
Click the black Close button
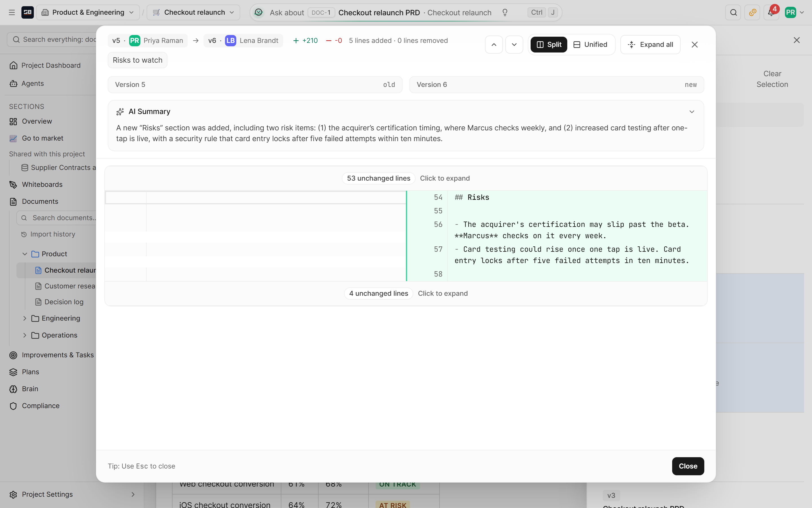pos(688,466)
